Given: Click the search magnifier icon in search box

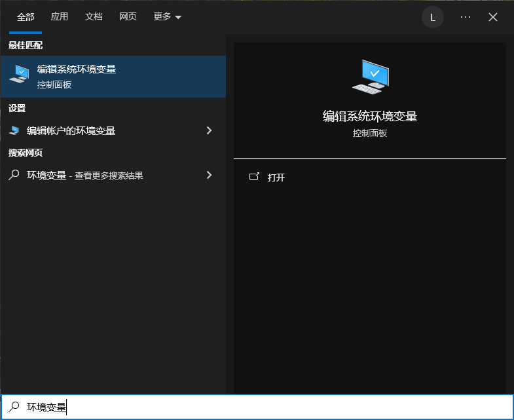Looking at the screenshot, I should coord(14,407).
